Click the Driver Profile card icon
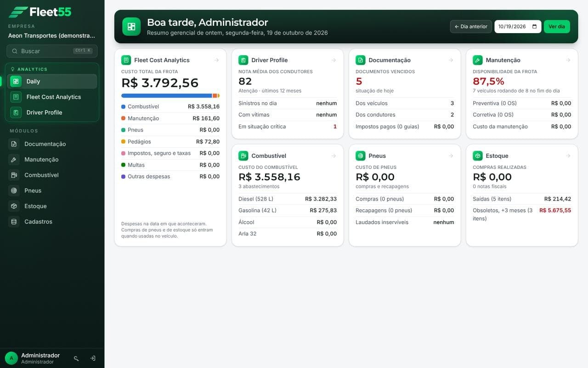588x368 pixels. [243, 60]
